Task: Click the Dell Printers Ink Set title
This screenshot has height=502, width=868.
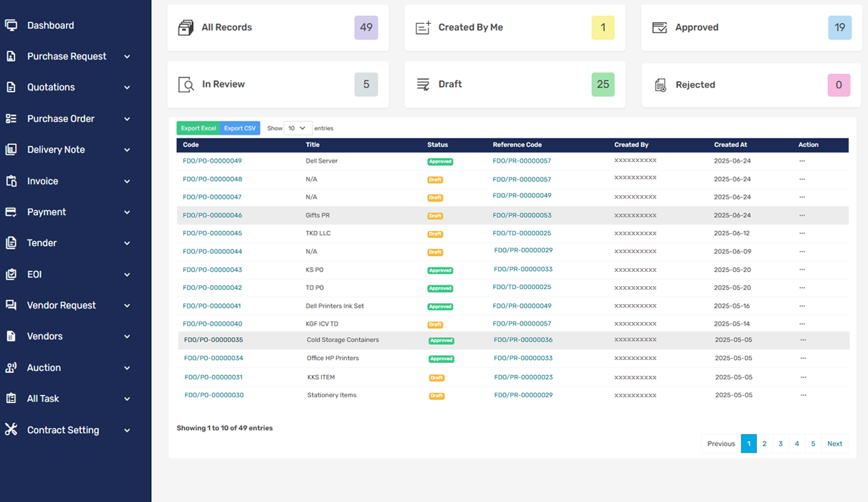Action: click(335, 306)
